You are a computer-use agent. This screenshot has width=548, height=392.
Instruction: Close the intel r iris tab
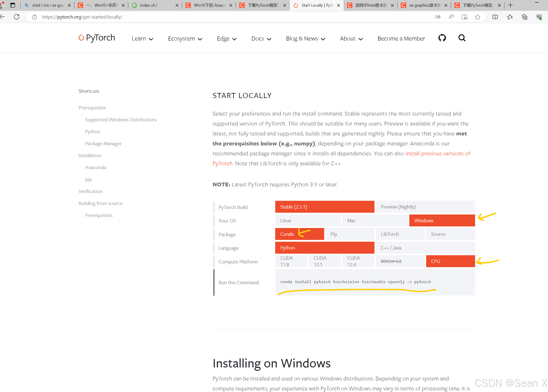pyautogui.click(x=69, y=5)
